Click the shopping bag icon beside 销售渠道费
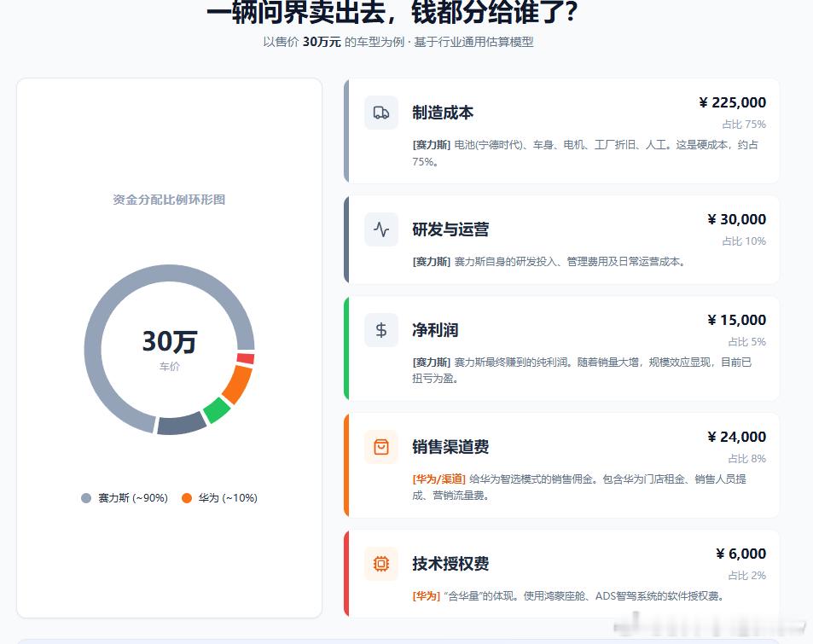 coord(381,446)
